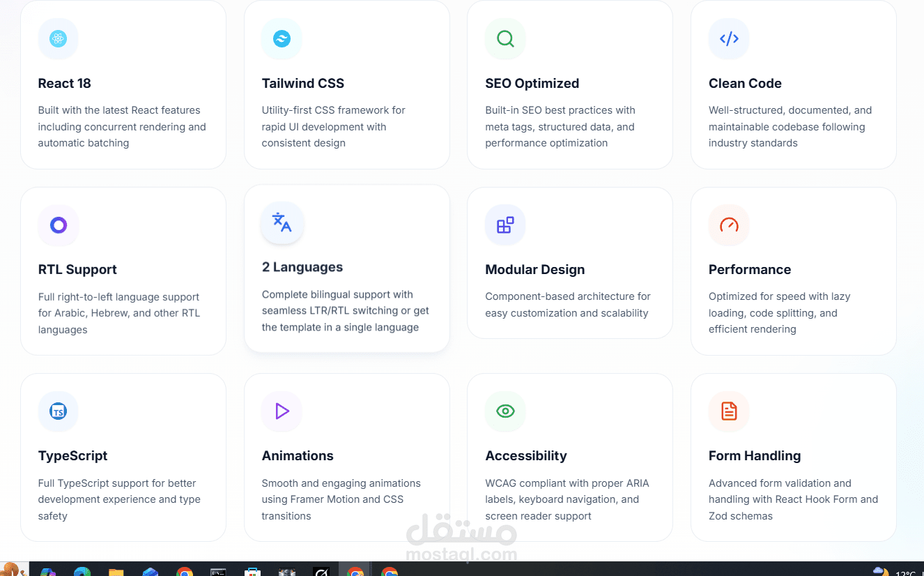Click text 'Well-structured, documented, and'
This screenshot has width=924, height=576.
click(790, 110)
